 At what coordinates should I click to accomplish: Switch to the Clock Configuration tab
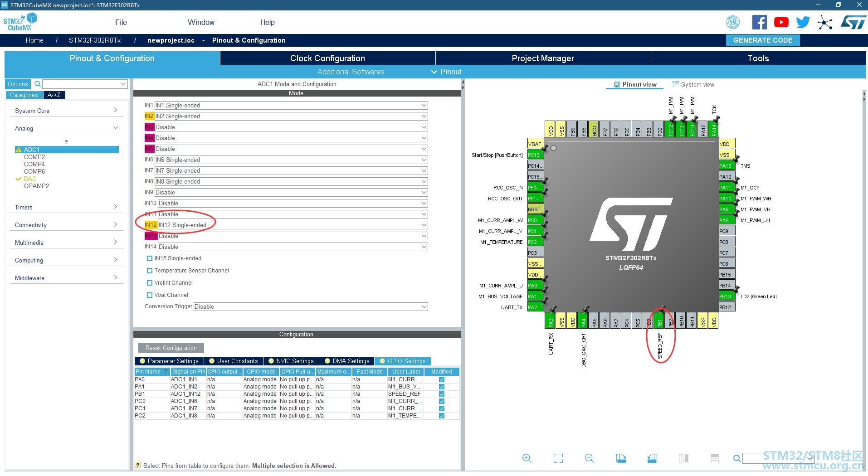point(327,58)
